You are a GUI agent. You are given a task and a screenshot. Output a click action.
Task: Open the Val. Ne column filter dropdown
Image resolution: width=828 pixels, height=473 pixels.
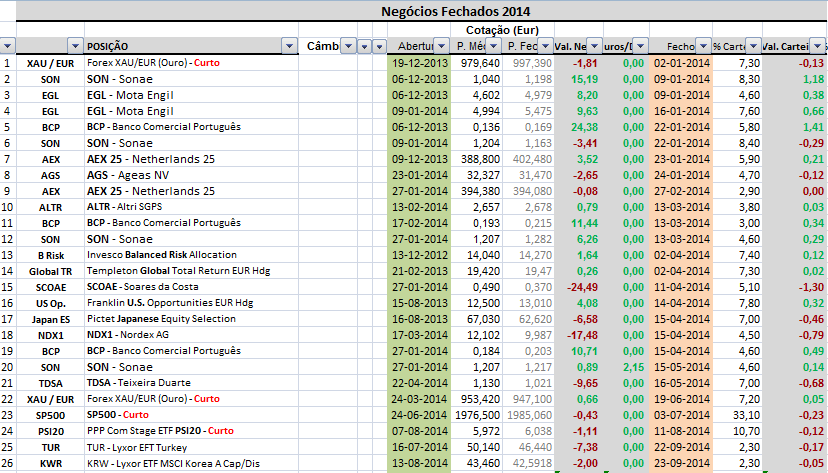(594, 46)
